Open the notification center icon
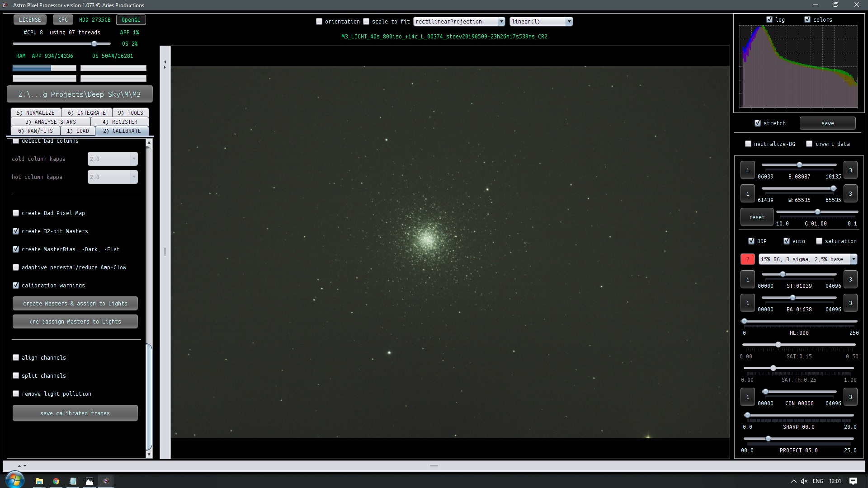This screenshot has width=868, height=488. [853, 481]
